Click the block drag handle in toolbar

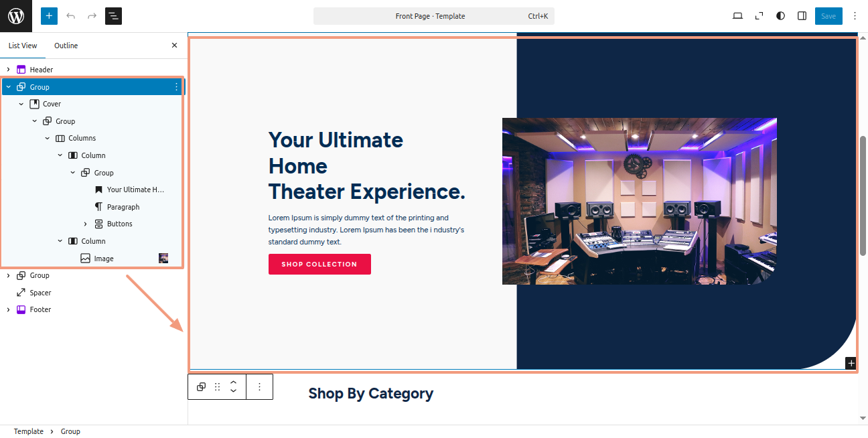point(217,387)
